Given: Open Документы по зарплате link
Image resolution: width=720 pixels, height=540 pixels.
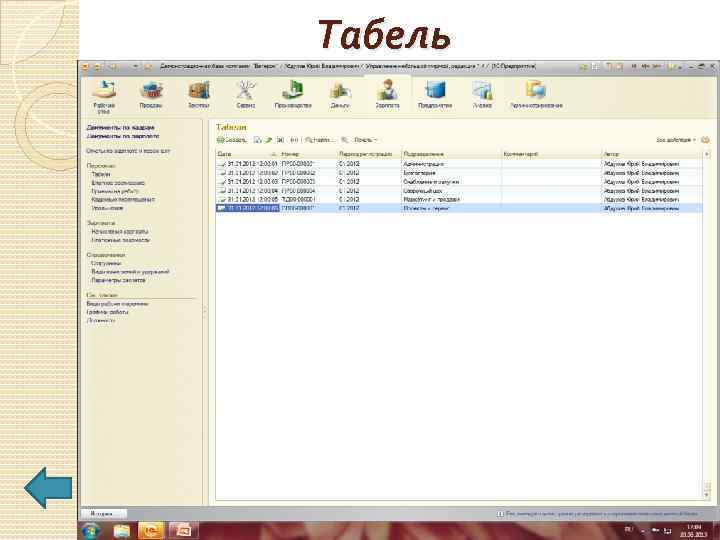Looking at the screenshot, I should click(123, 136).
